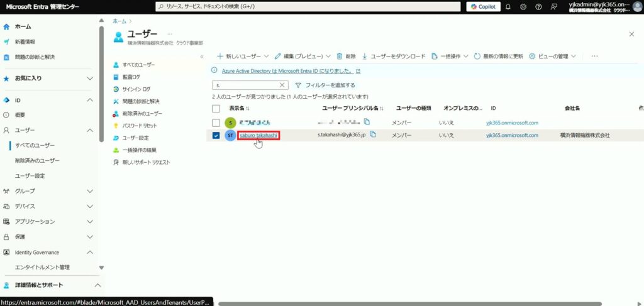Uncheck the saburo takahashi row checkbox
The width and height of the screenshot is (644, 306).
pos(216,135)
